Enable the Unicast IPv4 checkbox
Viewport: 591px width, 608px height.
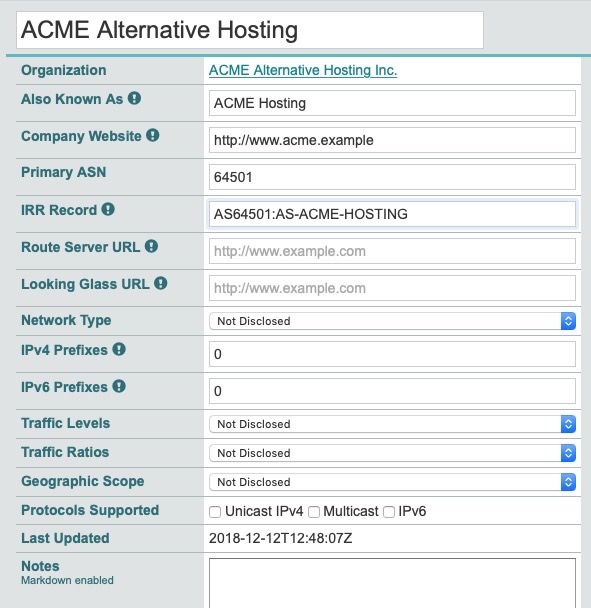(x=215, y=512)
